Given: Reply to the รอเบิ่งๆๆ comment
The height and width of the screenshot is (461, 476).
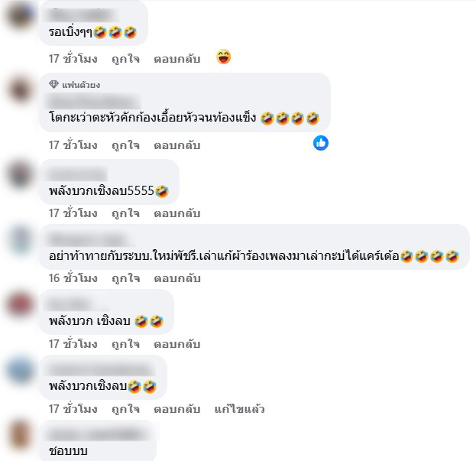Looking at the screenshot, I should 177,59.
